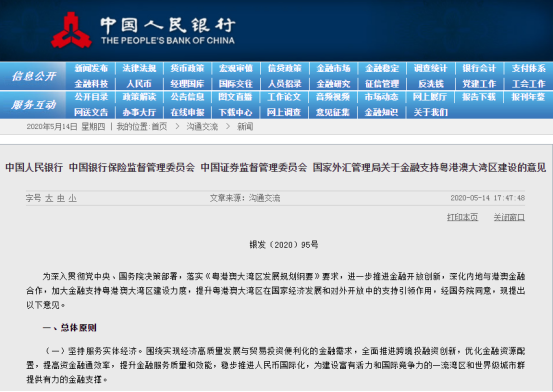Go to 网上展厅 page
Screen dimensions: 553x392
click(430, 97)
